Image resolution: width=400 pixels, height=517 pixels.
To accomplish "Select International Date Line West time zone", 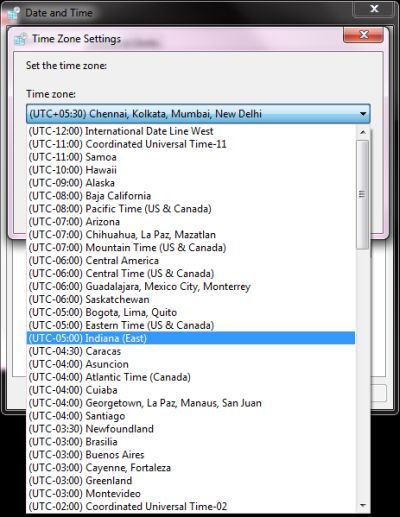I will [x=191, y=131].
